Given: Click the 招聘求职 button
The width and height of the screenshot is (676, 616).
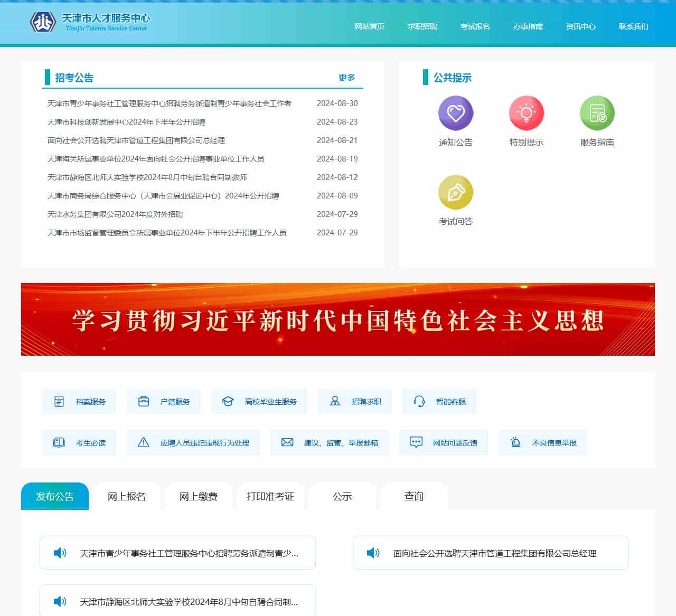Looking at the screenshot, I should [355, 401].
